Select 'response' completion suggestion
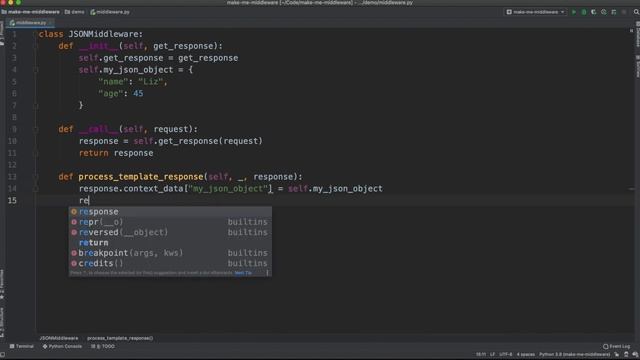The height and width of the screenshot is (360, 640). pyautogui.click(x=170, y=211)
